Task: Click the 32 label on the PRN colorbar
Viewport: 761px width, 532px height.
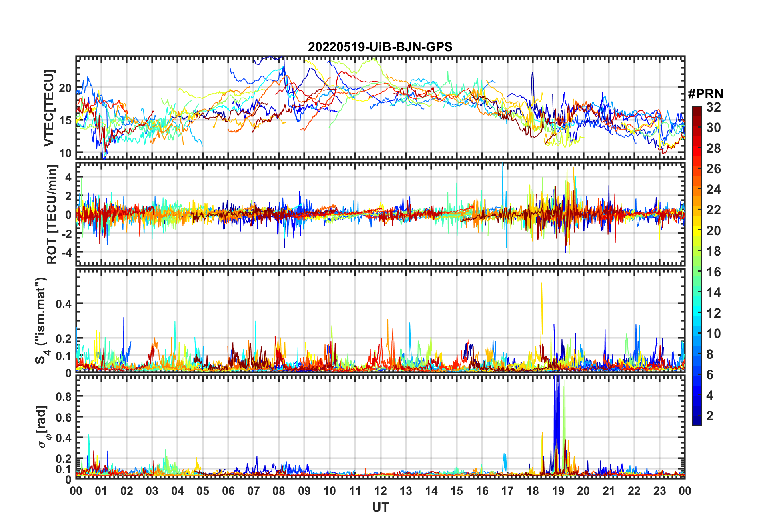Action: click(x=713, y=107)
